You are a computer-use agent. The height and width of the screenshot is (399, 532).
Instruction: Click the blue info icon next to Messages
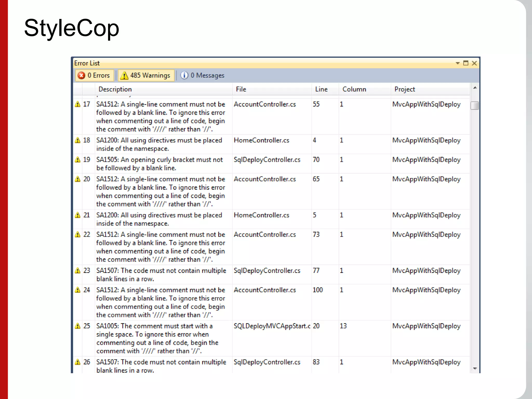click(x=184, y=75)
